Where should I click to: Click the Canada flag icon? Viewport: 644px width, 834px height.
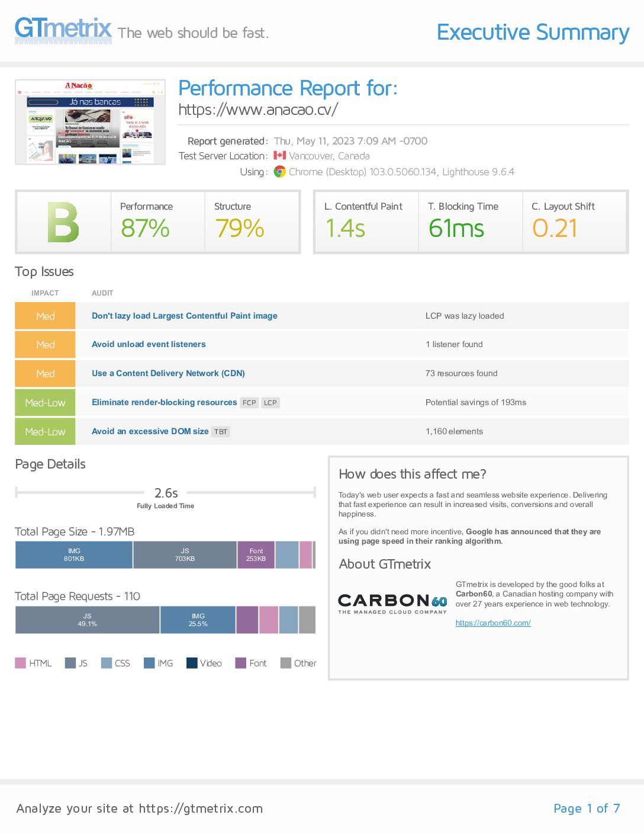(279, 156)
